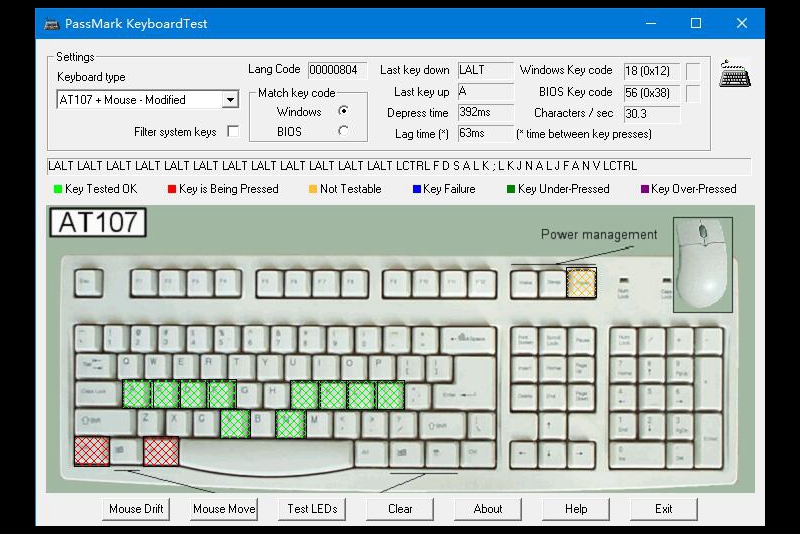Click the BIOS Key code field 56 (0x38)
The width and height of the screenshot is (800, 534).
pos(652,93)
